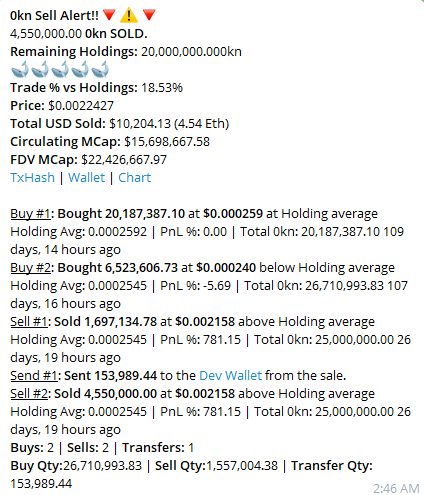Click the underlined Send #1 label
This screenshot has height=495, width=424.
(34, 376)
